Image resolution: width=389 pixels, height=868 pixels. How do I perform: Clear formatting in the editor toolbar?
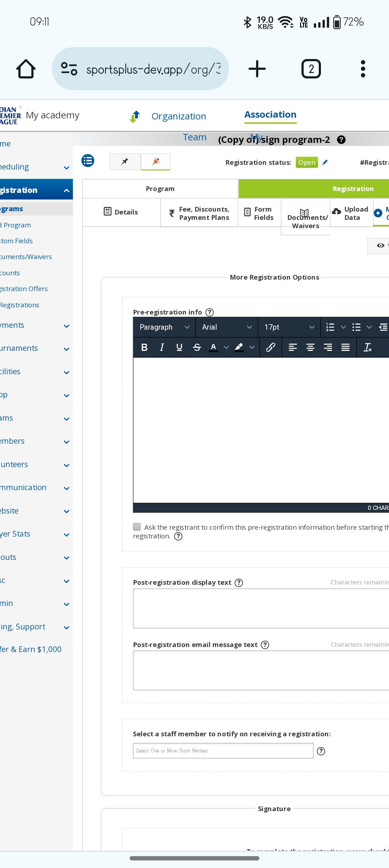367,347
